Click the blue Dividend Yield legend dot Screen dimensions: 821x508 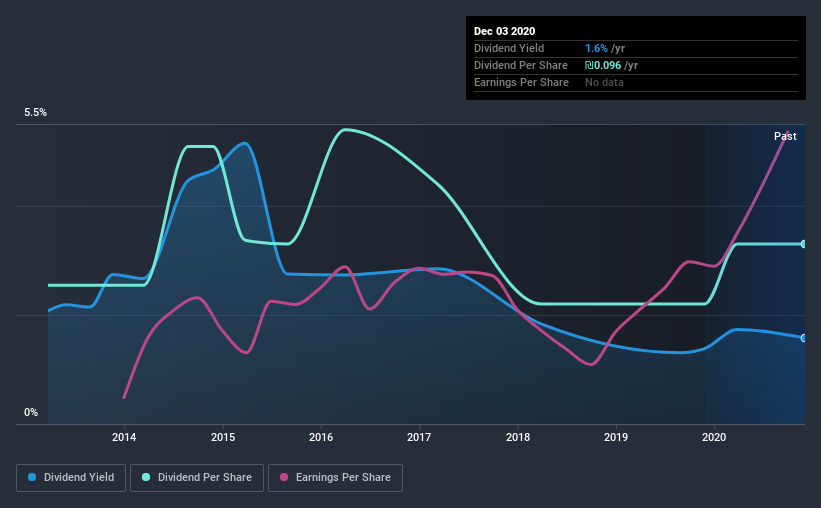pyautogui.click(x=32, y=477)
